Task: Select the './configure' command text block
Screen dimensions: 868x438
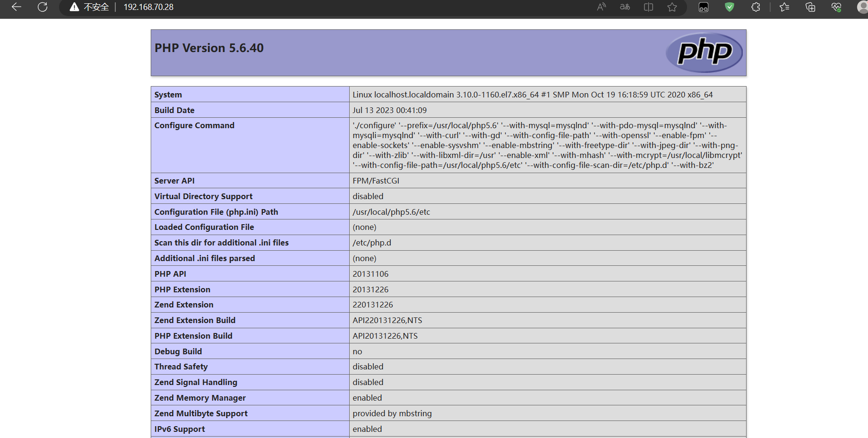Action: coord(547,145)
